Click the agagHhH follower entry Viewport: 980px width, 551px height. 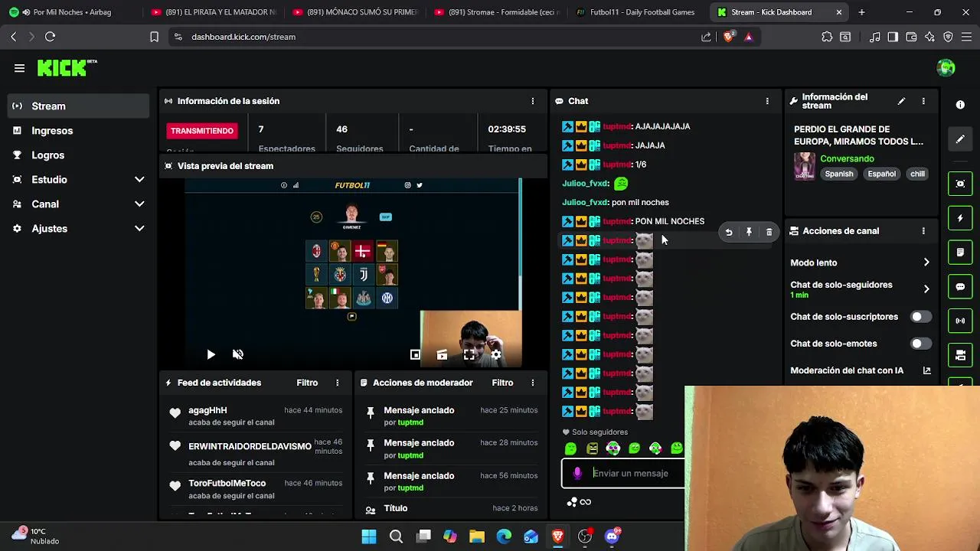[x=255, y=416]
